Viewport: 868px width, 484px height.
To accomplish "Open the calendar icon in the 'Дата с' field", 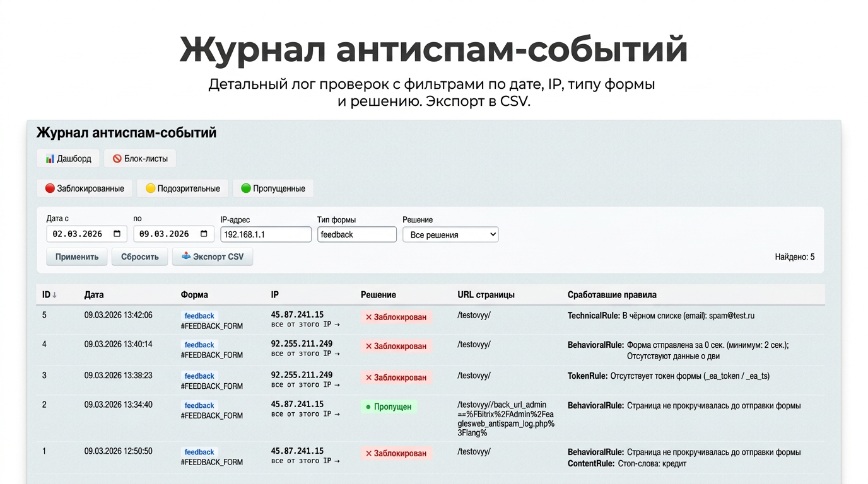I will 117,233.
